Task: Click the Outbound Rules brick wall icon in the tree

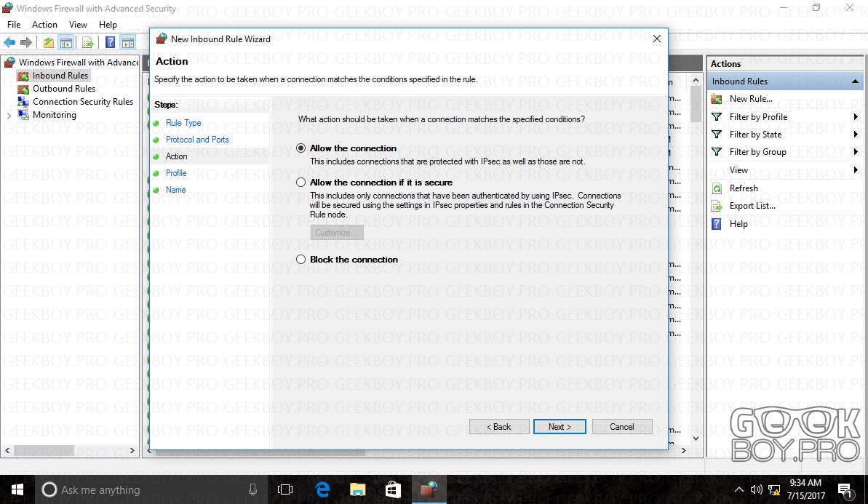Action: [23, 89]
